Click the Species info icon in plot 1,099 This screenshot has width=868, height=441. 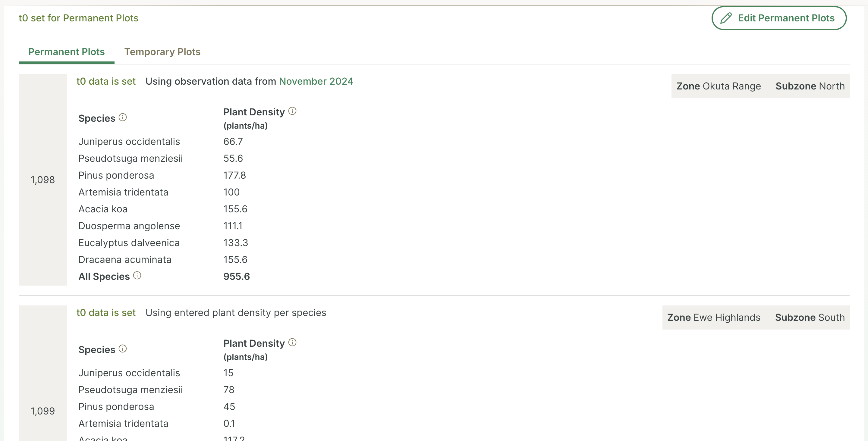pyautogui.click(x=123, y=349)
